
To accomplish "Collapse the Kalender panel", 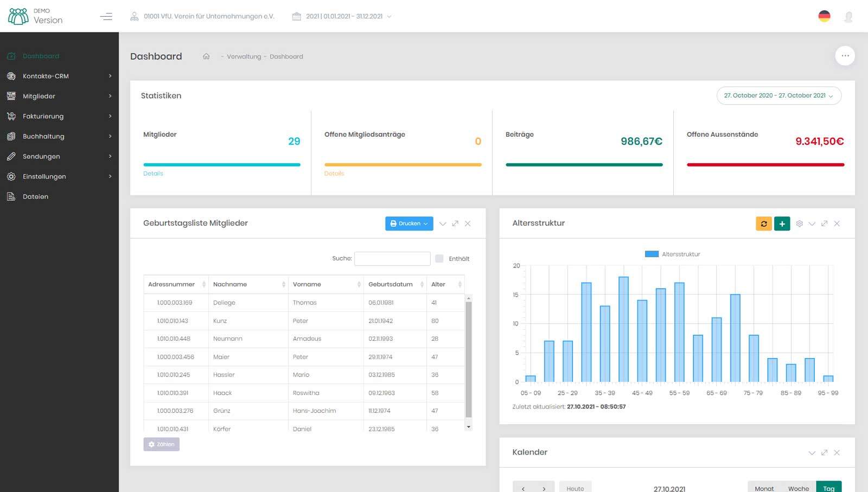I will pyautogui.click(x=812, y=452).
